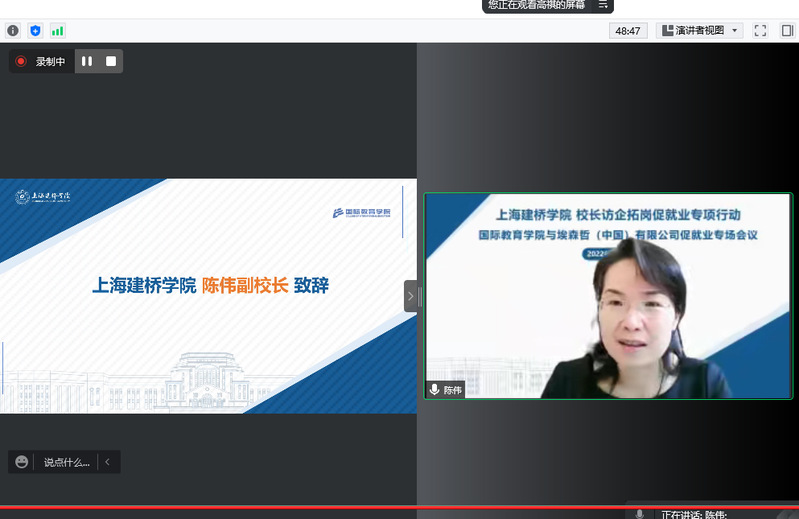Click the 说点什么 chat input
Viewport: 799px width, 519px height.
coord(67,462)
